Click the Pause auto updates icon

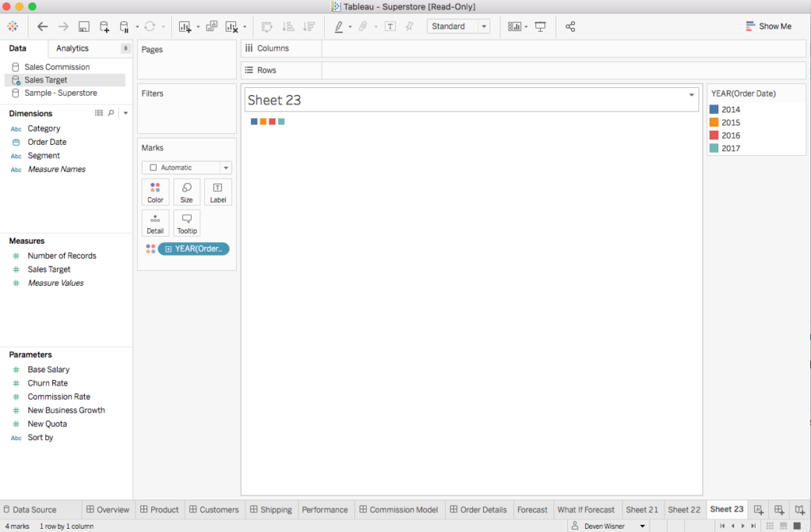124,27
